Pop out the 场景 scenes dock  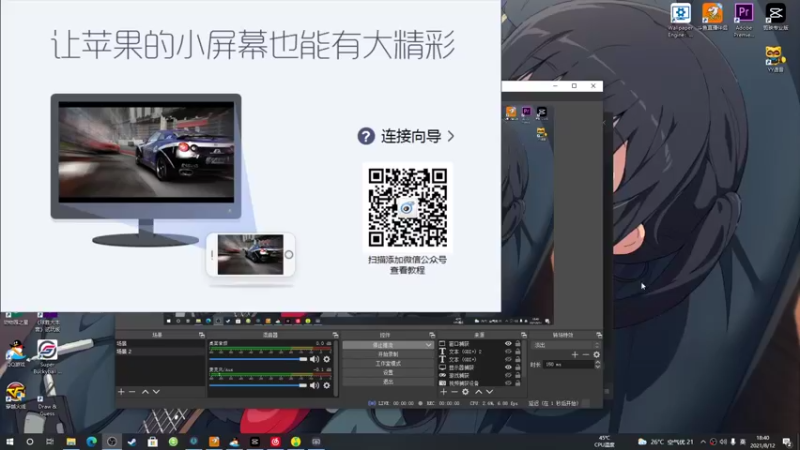[x=202, y=335]
